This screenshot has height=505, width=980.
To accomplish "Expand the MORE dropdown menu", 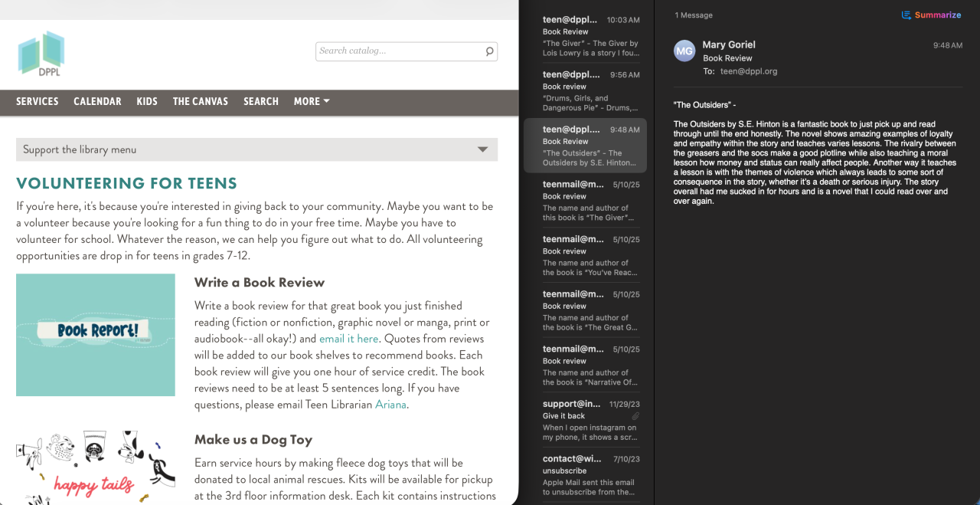I will pos(312,101).
